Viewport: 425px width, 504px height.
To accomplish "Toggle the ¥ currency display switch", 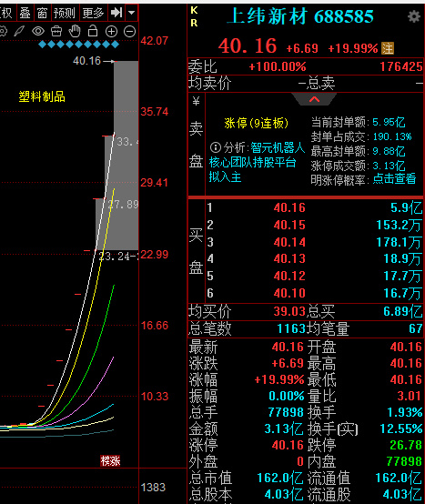I will point(196,102).
